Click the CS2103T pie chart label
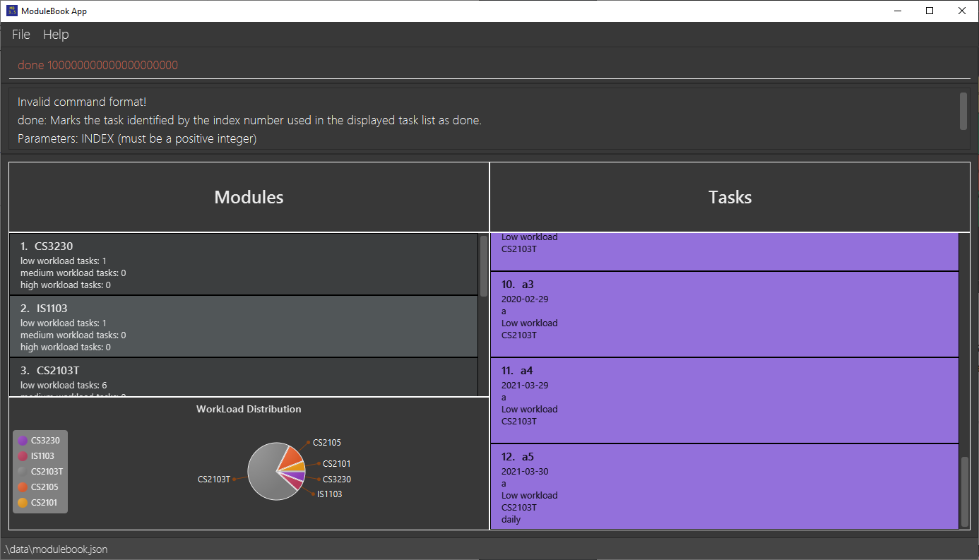The image size is (979, 560). point(214,479)
